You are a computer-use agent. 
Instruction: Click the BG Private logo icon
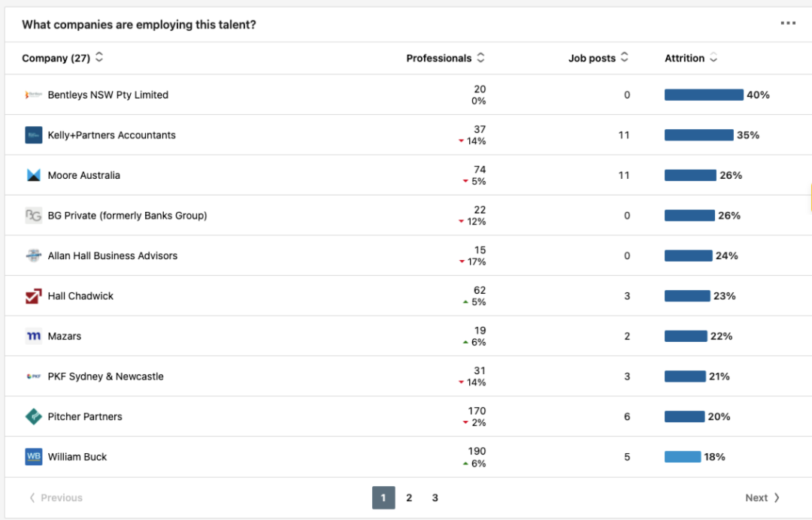(x=33, y=216)
